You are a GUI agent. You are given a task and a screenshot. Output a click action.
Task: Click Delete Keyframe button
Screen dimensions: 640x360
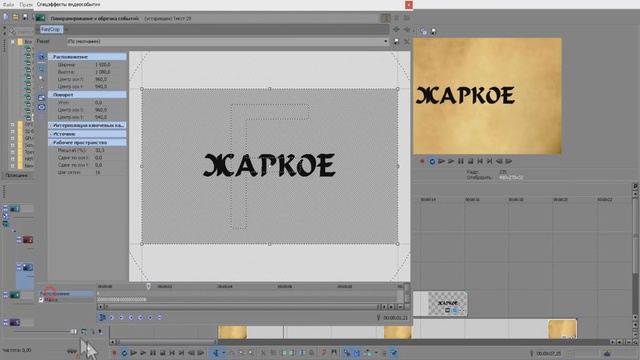pos(160,318)
